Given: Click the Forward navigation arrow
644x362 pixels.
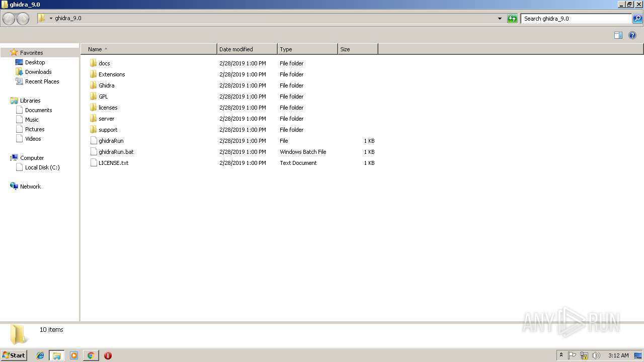Looking at the screenshot, I should point(23,19).
